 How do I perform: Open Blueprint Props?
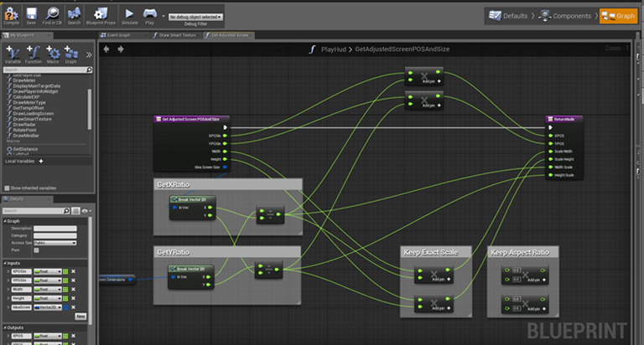tap(101, 16)
